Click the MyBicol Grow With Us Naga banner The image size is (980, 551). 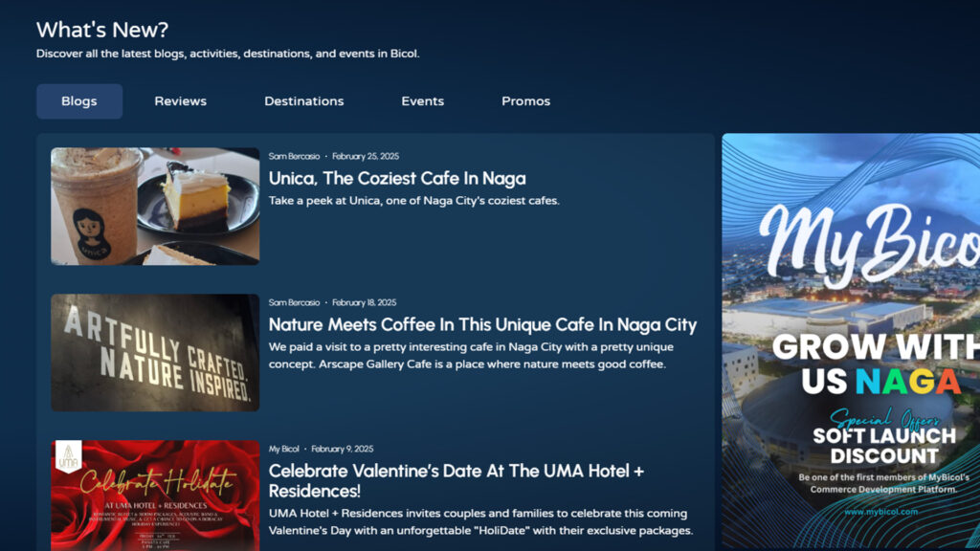pyautogui.click(x=851, y=342)
